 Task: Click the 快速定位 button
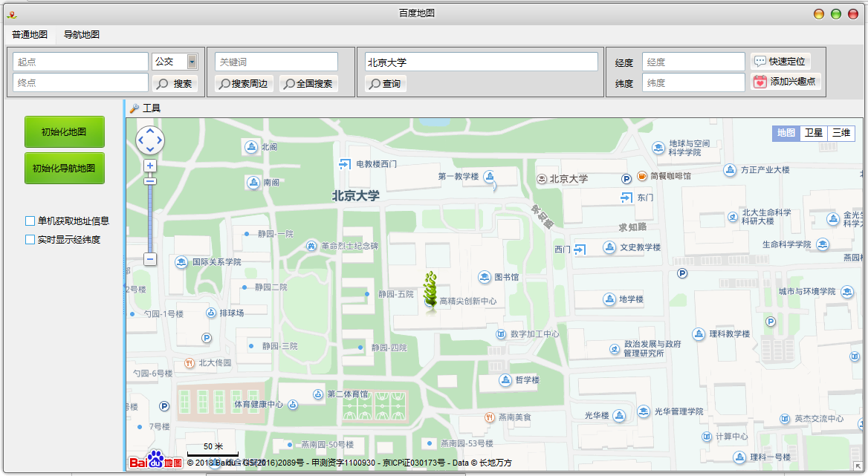pos(780,62)
